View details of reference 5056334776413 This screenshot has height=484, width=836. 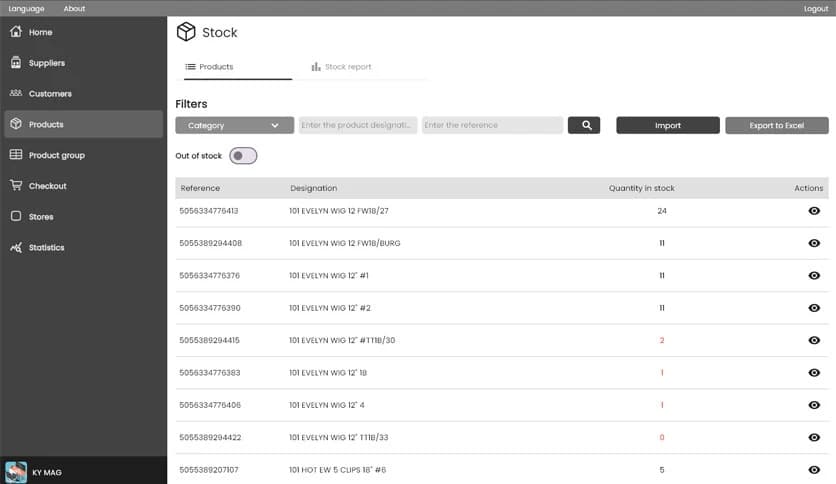[x=814, y=211]
